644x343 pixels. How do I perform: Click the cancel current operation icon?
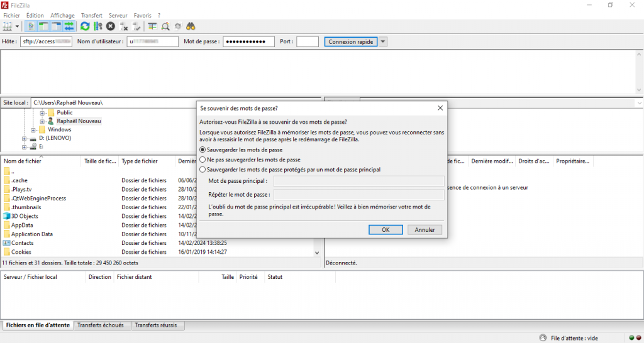pos(111,26)
